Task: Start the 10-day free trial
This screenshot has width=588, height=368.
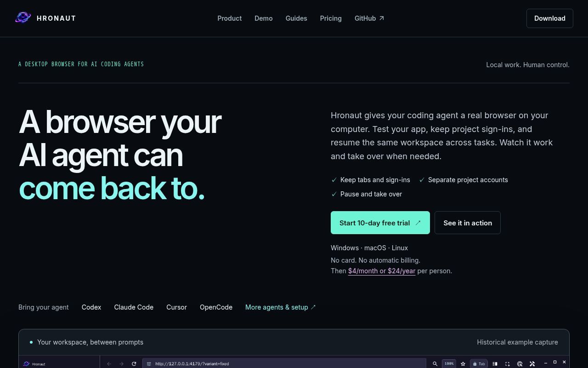Action: 380,223
